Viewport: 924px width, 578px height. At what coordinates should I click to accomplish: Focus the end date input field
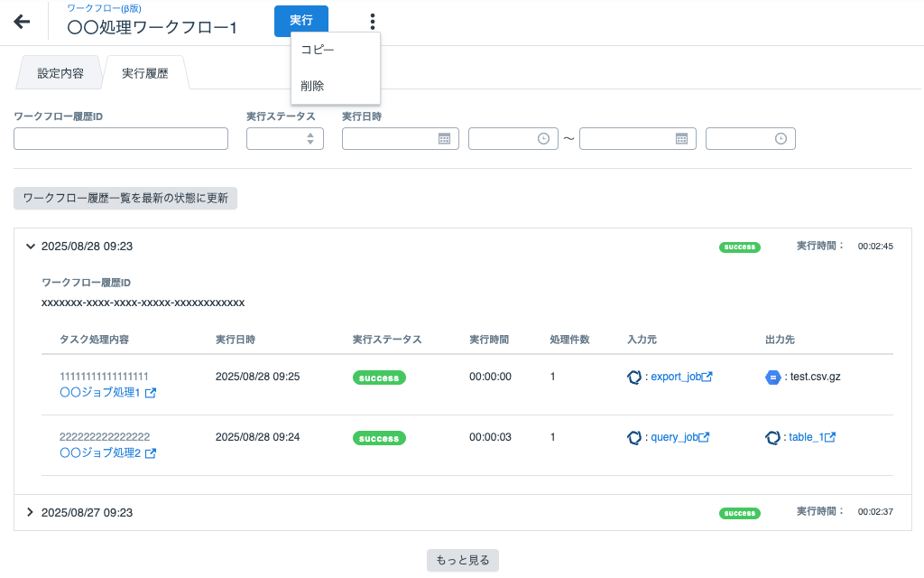(638, 138)
